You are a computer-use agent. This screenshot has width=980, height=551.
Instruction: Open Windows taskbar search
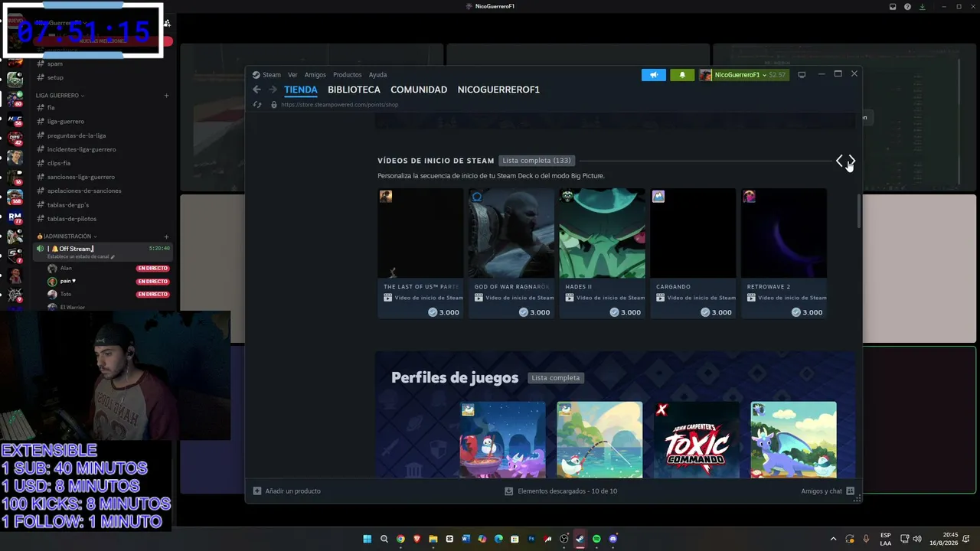click(x=384, y=539)
